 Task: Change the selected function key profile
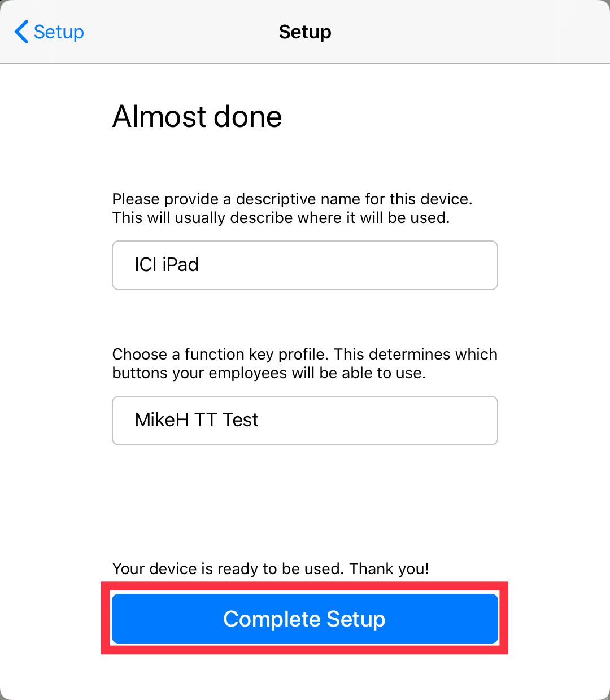click(304, 421)
